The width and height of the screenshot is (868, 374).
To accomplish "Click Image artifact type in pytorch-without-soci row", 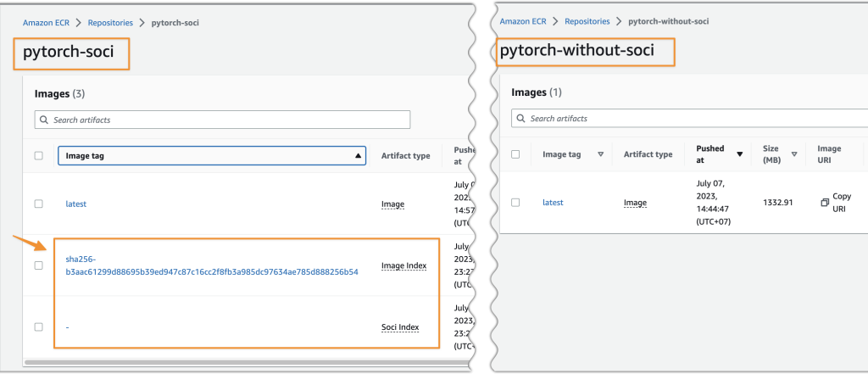I will pyautogui.click(x=635, y=203).
